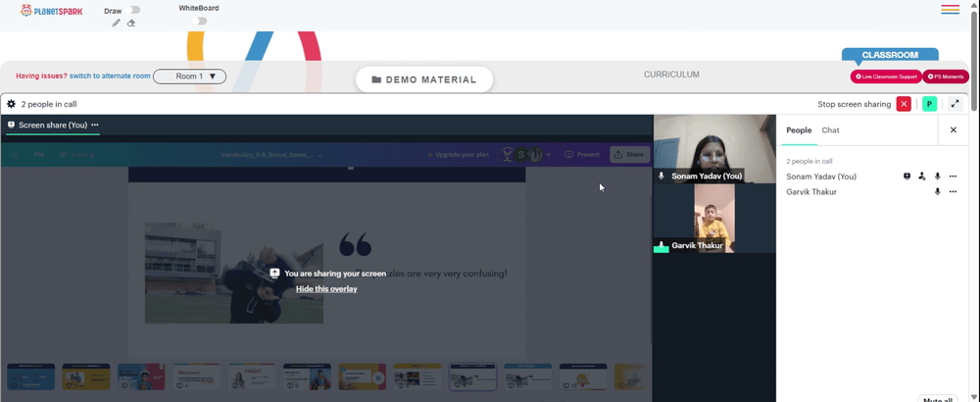Select the pencil draw tool

(117, 24)
